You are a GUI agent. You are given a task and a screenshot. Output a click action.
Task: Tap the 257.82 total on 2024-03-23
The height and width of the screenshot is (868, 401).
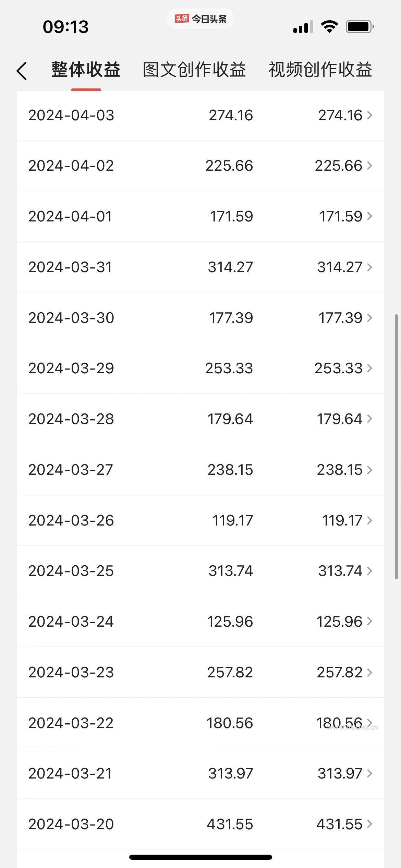pos(230,672)
